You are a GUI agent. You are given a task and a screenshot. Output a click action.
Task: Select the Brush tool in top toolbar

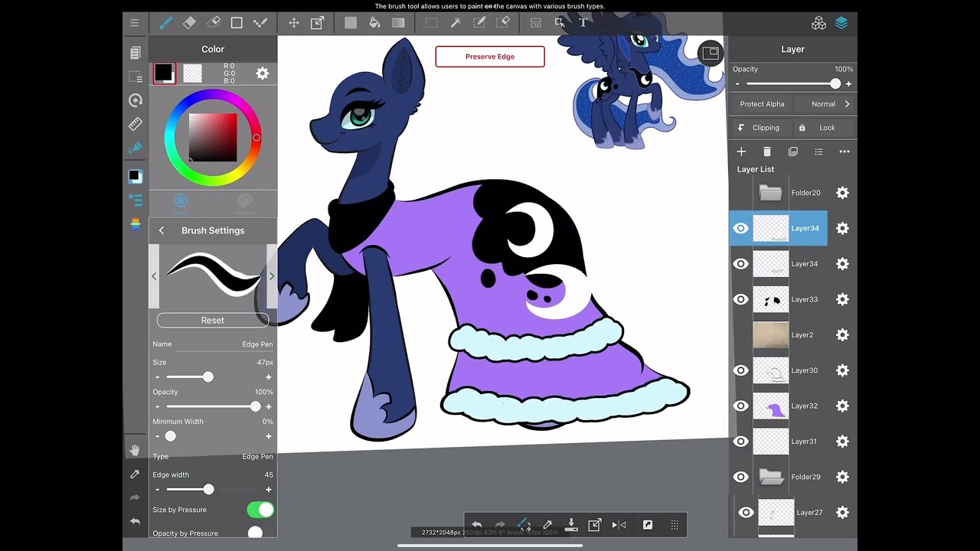coord(165,23)
